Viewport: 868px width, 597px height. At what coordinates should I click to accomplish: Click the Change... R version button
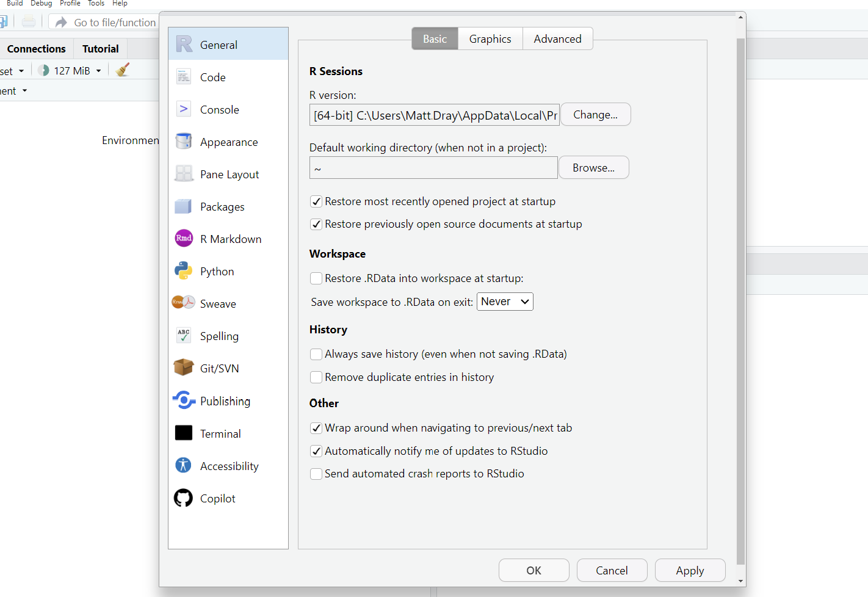[595, 115]
